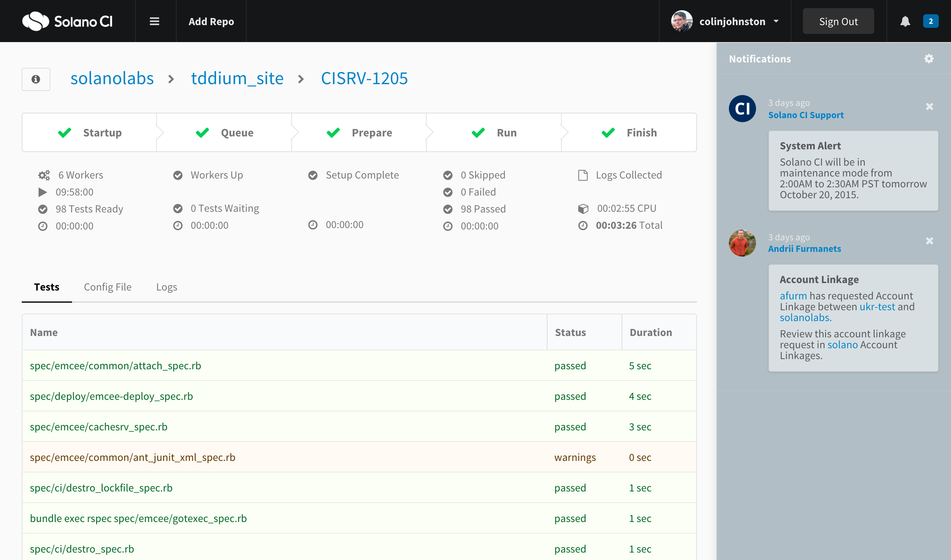Screen dimensions: 951x560
Task: Switch to the Logs tab
Action: click(x=166, y=287)
